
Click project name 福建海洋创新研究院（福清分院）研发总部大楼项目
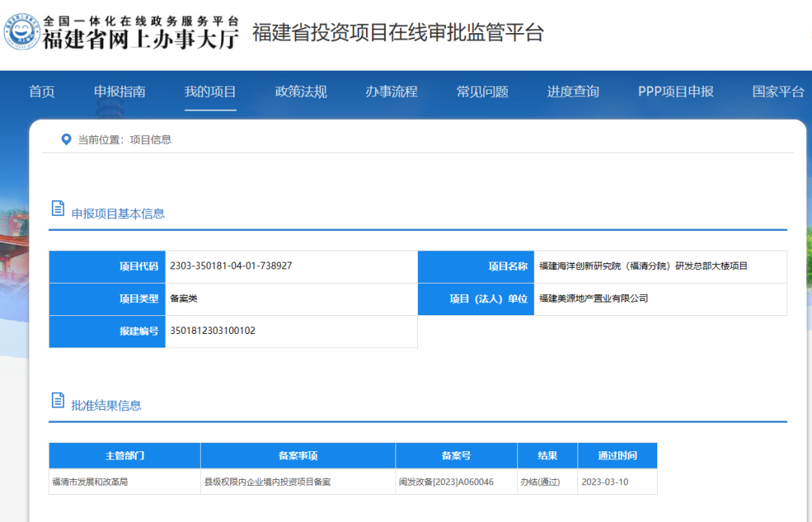643,266
